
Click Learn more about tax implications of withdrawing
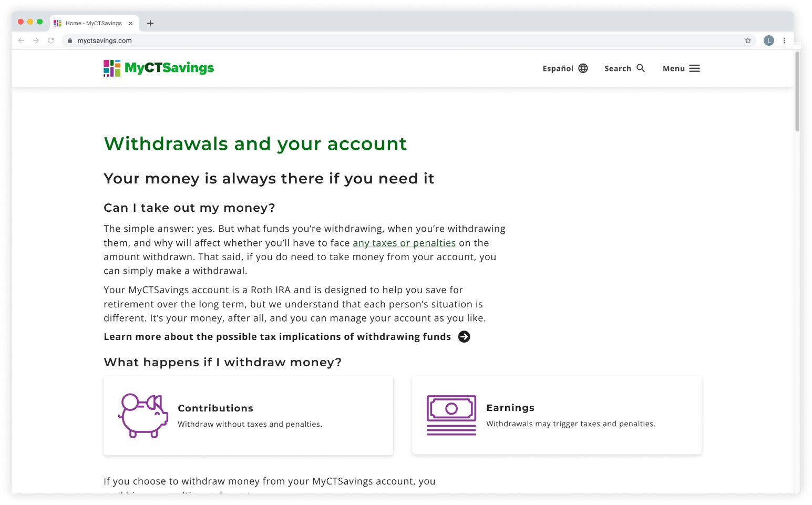(x=277, y=337)
